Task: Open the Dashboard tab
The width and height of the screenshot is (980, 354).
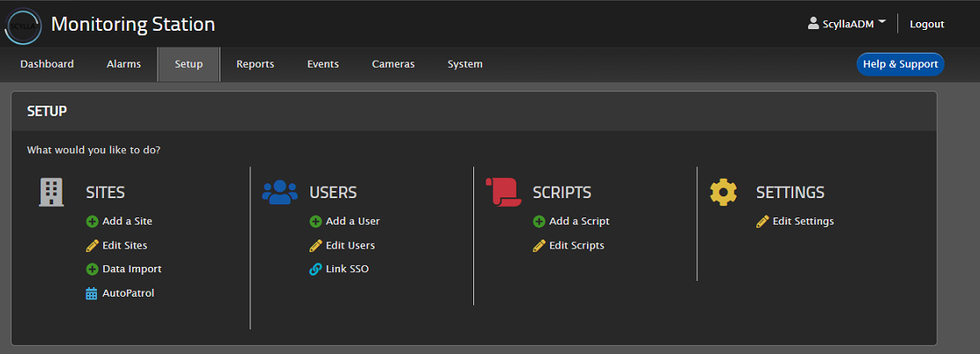Action: coord(47,64)
